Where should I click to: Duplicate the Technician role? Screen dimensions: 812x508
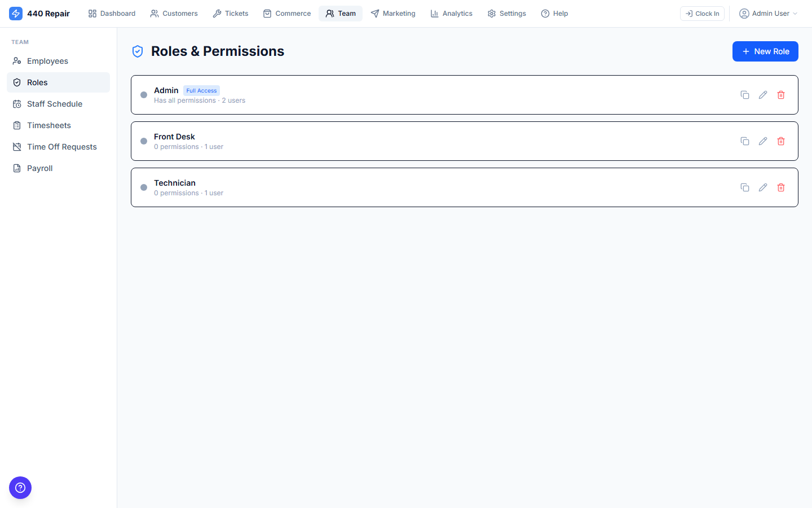745,187
